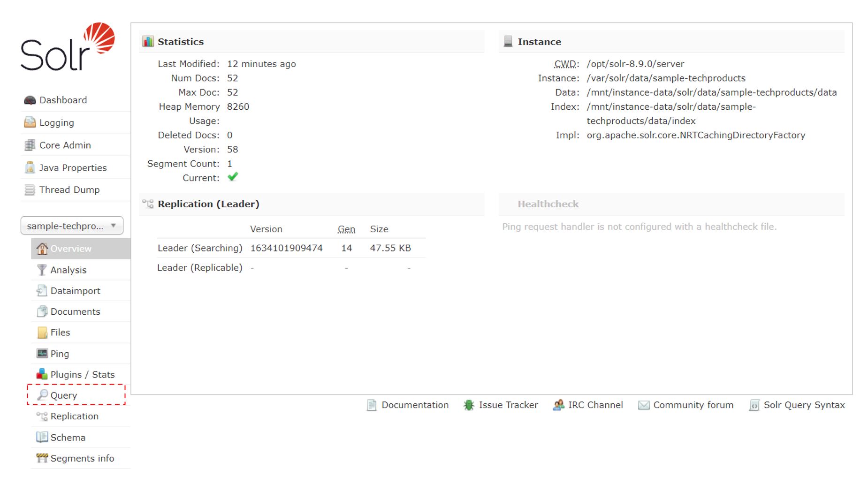Open Segments info

coord(82,459)
